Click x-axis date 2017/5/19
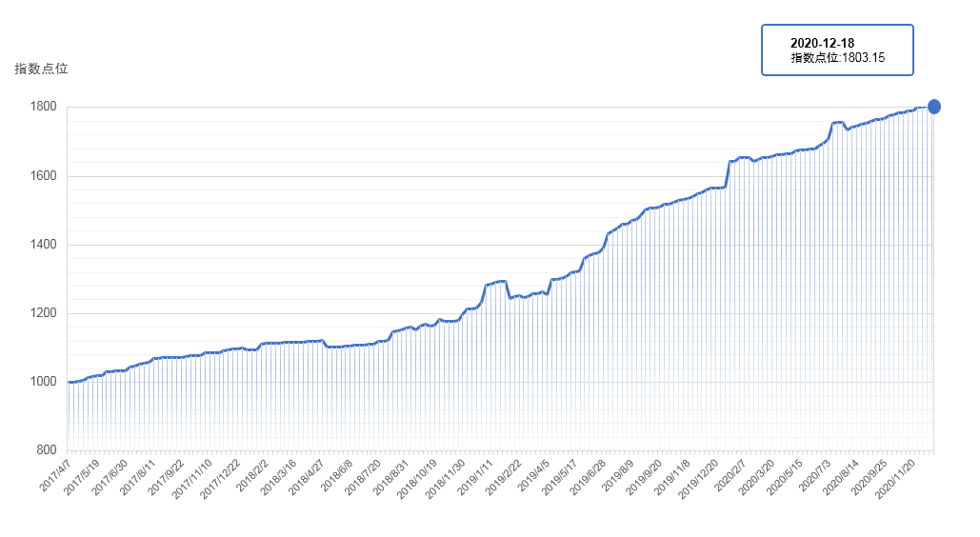Image resolution: width=980 pixels, height=537 pixels. tap(81, 478)
